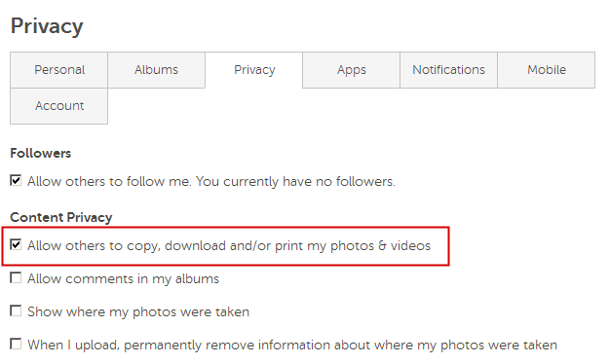Uncheck the Allow others to follow me checkbox

[16, 180]
